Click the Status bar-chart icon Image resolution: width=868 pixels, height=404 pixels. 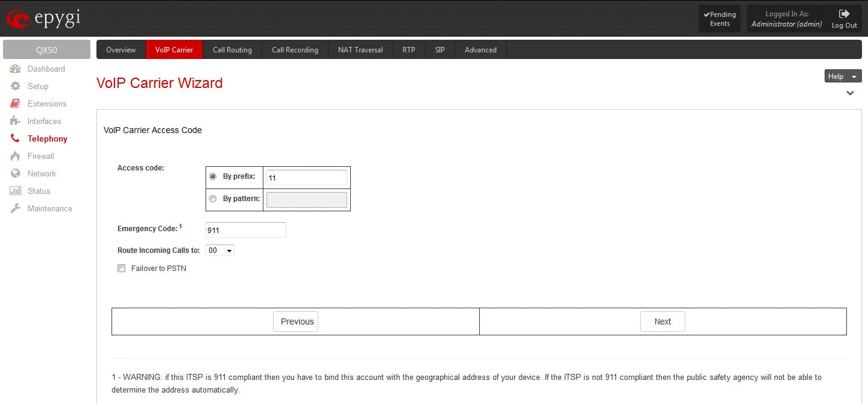pos(16,191)
